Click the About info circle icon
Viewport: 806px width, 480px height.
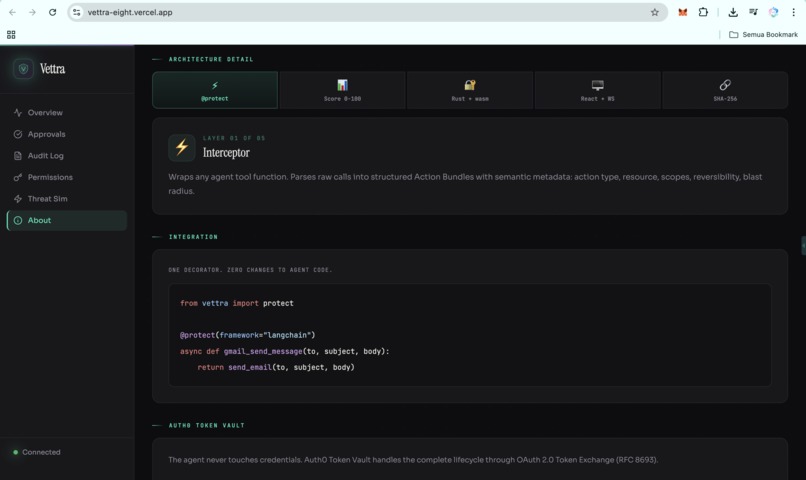(x=18, y=220)
